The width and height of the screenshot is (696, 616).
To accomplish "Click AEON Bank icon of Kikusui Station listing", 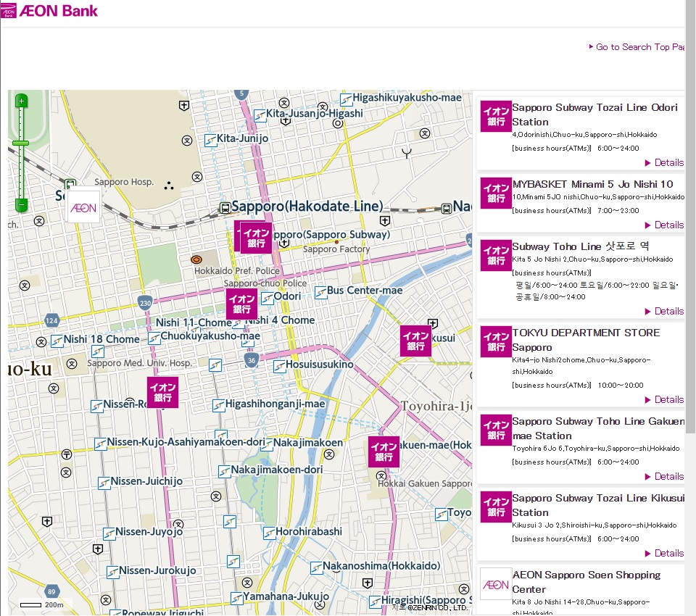I will [x=496, y=507].
